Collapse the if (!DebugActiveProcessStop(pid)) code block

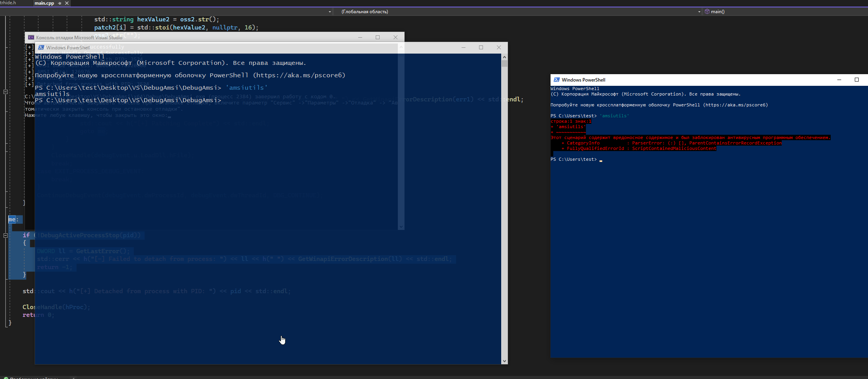click(5, 235)
